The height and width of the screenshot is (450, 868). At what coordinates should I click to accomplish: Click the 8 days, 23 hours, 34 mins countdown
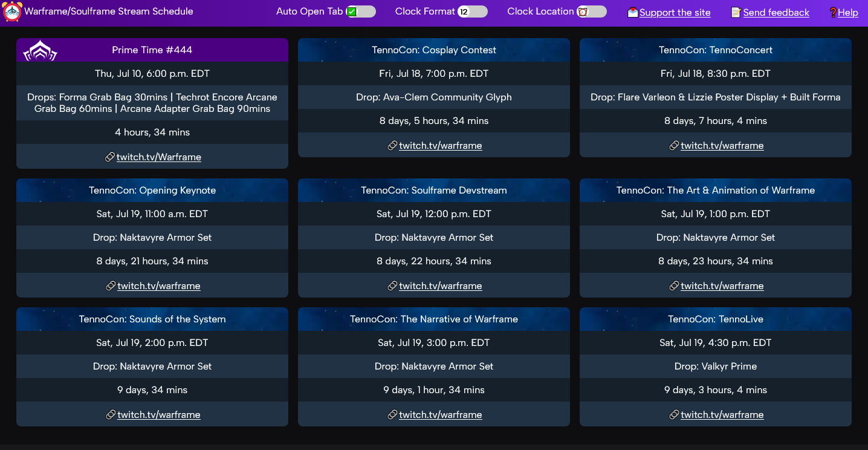[x=716, y=261]
